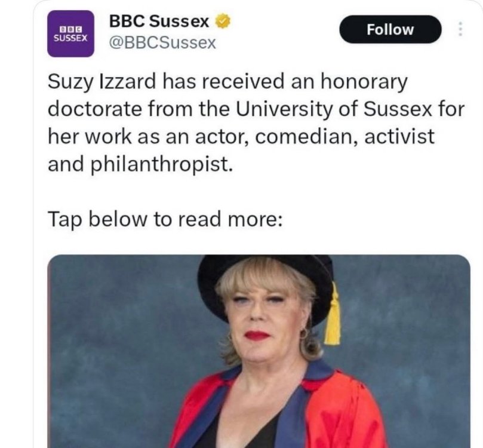
Task: Click the BBC Sussex profile avatar
Action: click(70, 33)
